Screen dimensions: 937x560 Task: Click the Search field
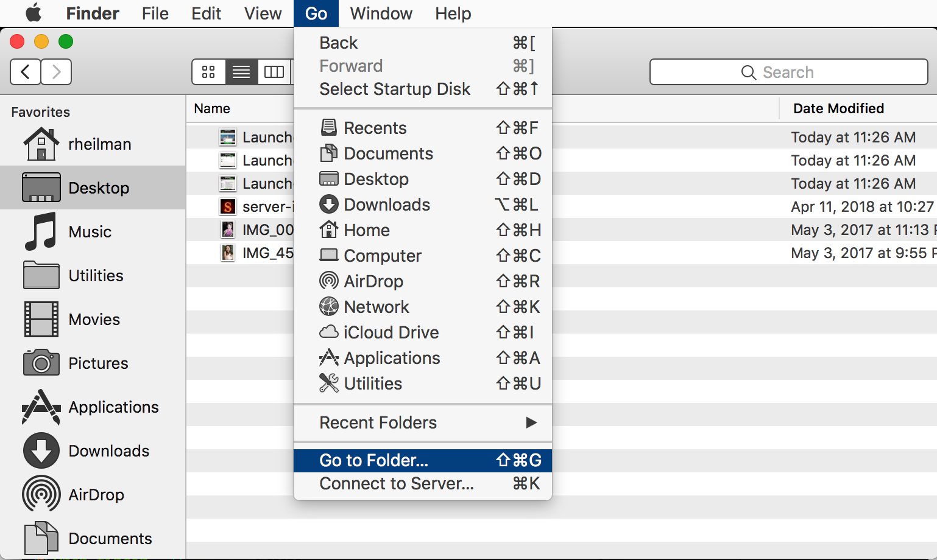[x=788, y=72]
